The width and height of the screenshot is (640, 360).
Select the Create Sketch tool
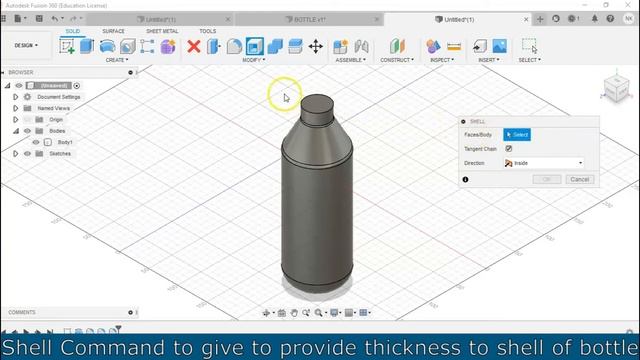(x=67, y=46)
